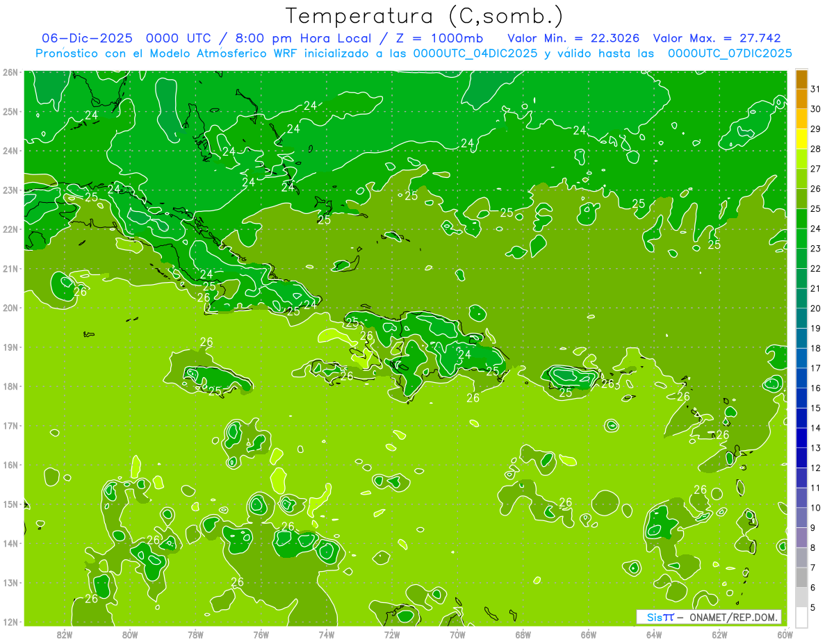
Task: Click the '22N' latitude axis label
Action: click(10, 229)
